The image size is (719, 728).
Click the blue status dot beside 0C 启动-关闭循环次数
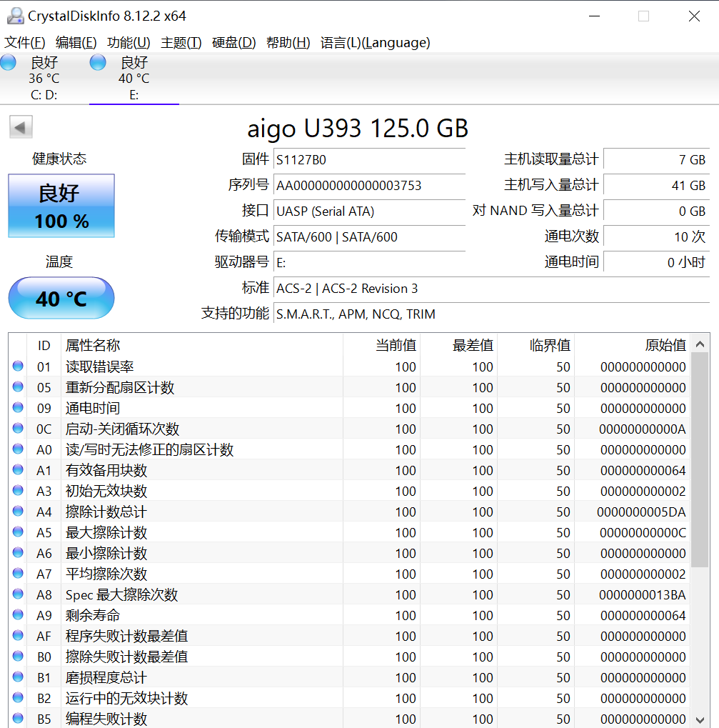[19, 428]
